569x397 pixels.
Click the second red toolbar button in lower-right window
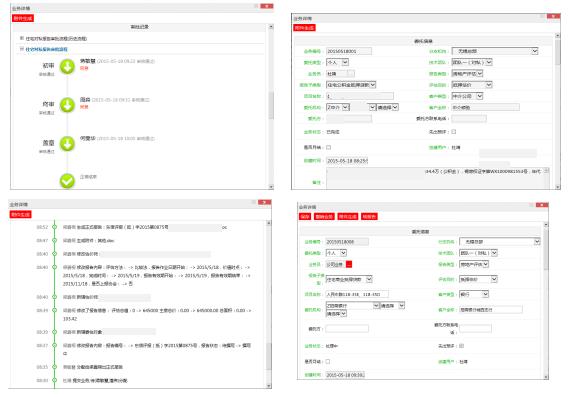pos(324,217)
